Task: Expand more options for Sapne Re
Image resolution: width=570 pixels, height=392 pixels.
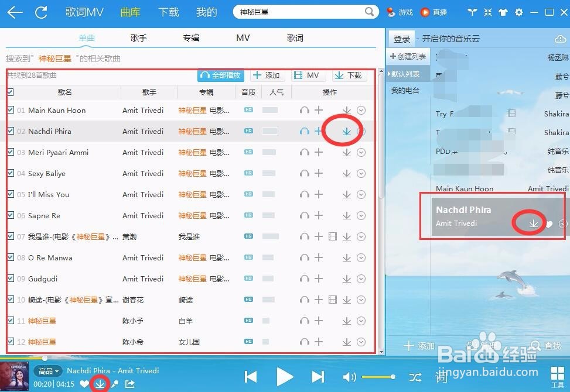Action: coord(361,215)
